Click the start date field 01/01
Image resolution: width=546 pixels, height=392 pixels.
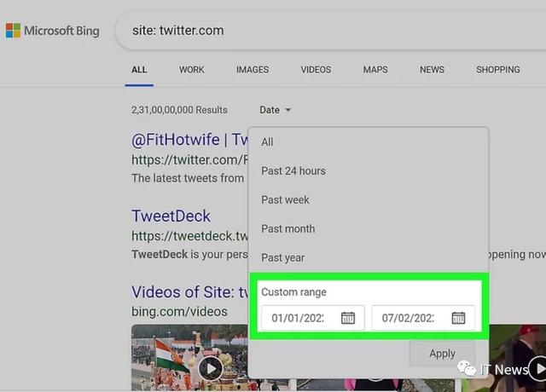(297, 318)
